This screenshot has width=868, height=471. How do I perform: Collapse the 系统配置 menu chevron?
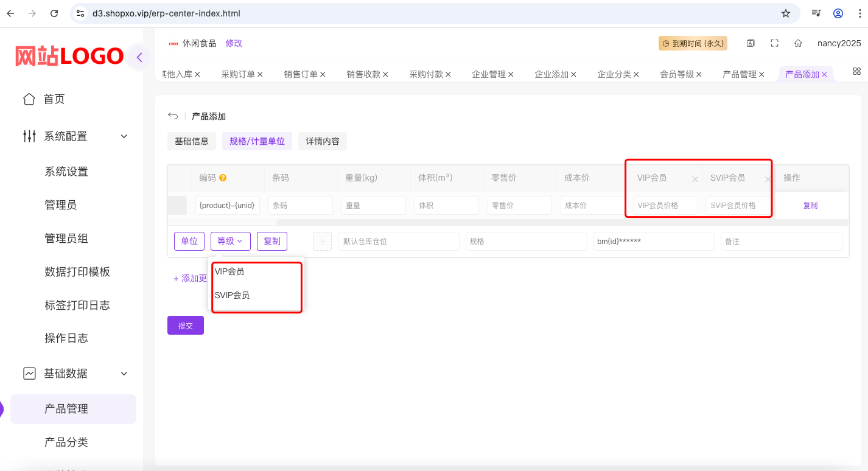124,136
